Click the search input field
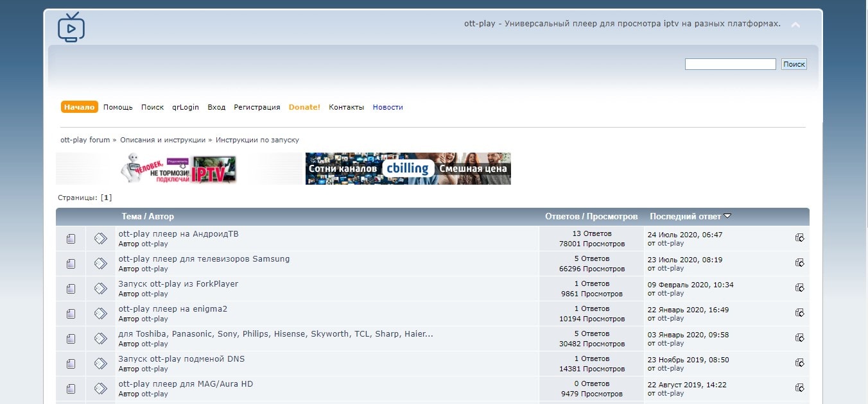 coord(730,64)
